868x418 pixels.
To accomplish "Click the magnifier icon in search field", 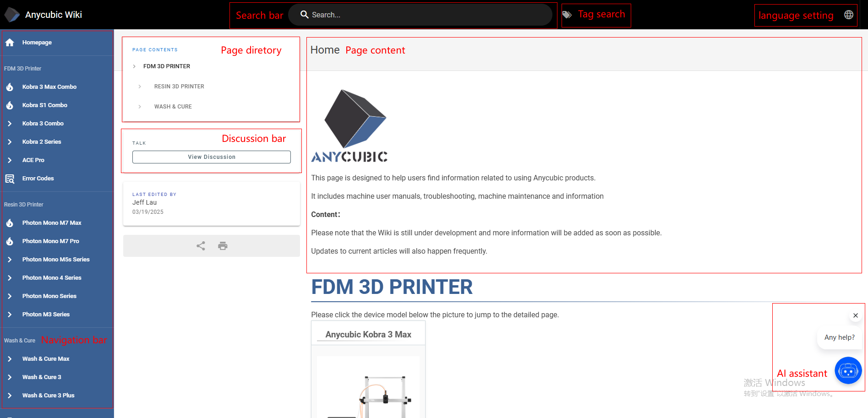I will [305, 15].
